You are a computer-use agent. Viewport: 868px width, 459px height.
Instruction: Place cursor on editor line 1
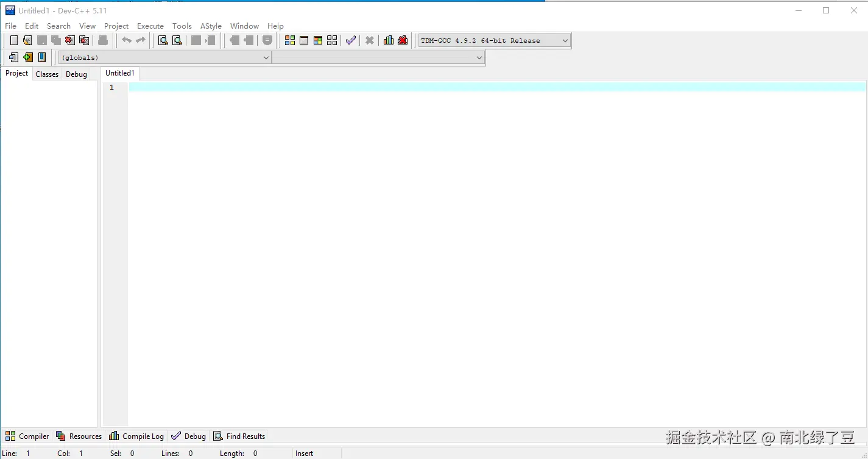[497, 87]
